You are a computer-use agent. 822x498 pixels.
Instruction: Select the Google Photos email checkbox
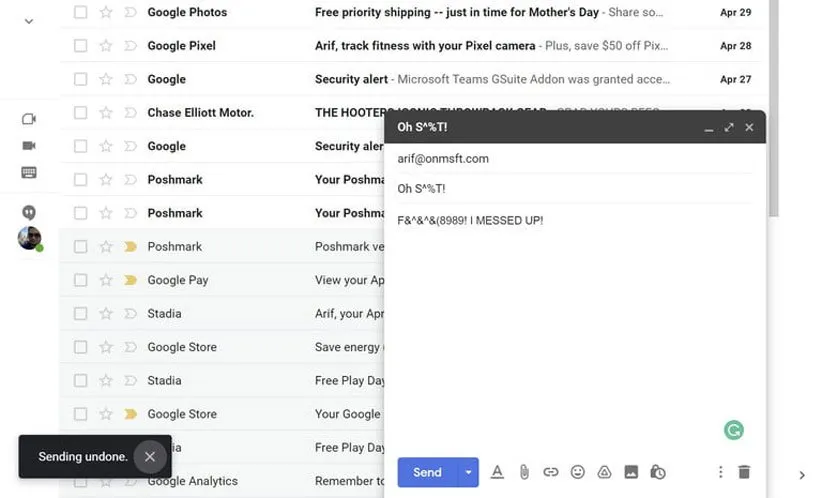click(81, 13)
